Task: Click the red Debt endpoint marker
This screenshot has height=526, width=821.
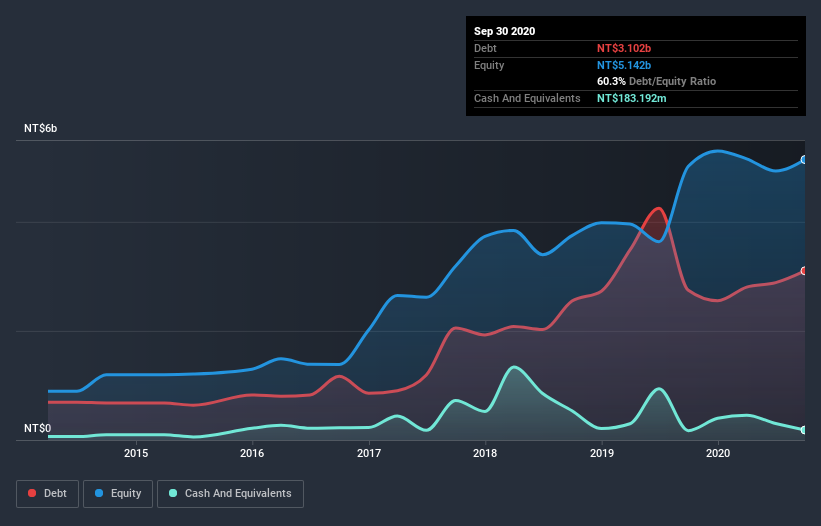Action: (804, 271)
